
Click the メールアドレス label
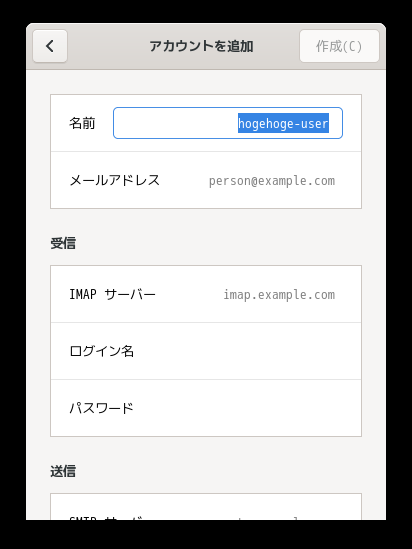click(x=115, y=181)
